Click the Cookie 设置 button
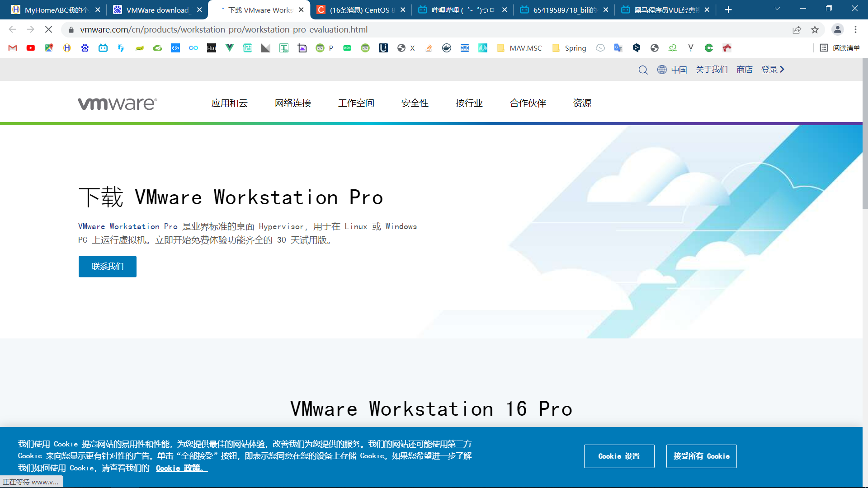The height and width of the screenshot is (488, 868). [619, 456]
